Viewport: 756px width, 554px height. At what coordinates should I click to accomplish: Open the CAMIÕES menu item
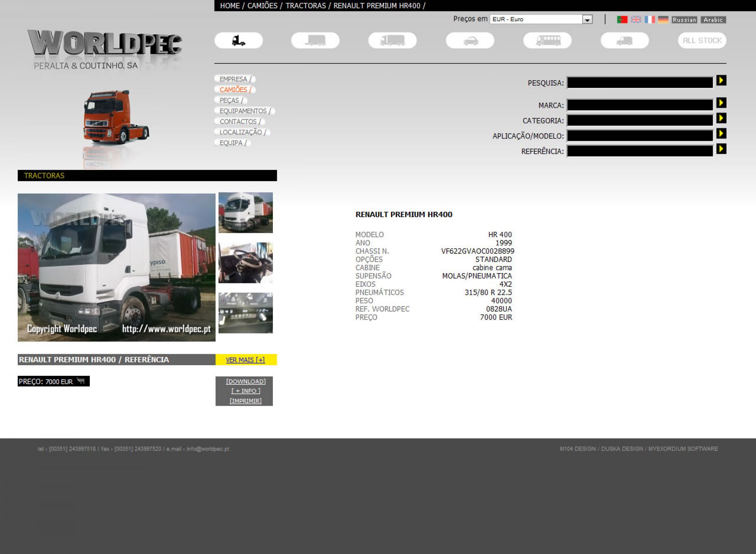tap(233, 90)
